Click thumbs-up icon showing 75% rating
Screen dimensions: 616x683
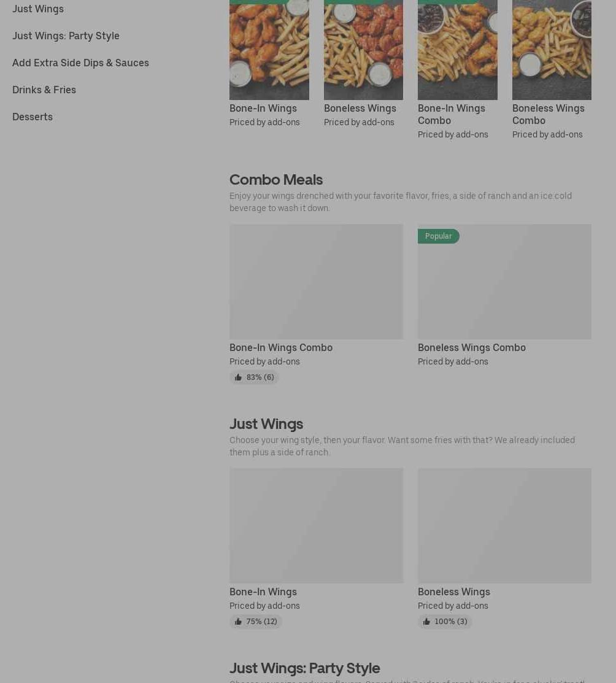tap(238, 622)
